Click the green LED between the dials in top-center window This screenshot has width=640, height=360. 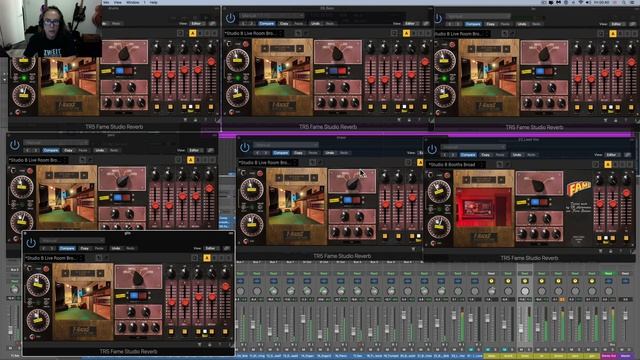pos(238,78)
